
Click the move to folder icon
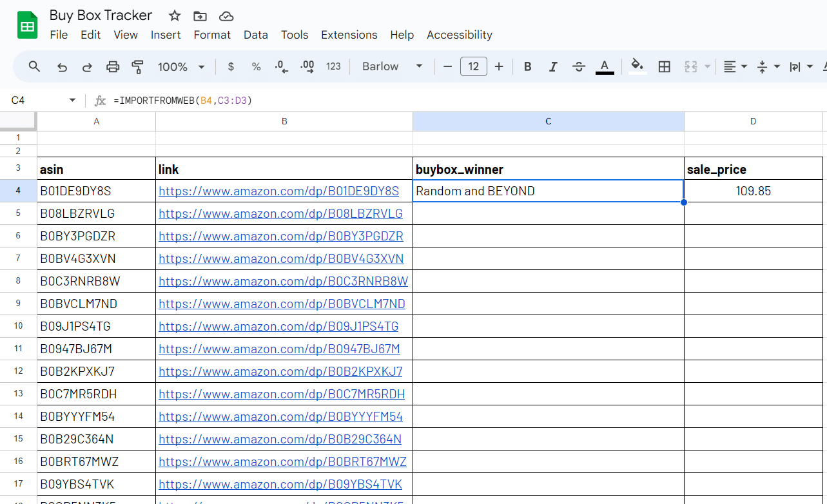click(200, 16)
